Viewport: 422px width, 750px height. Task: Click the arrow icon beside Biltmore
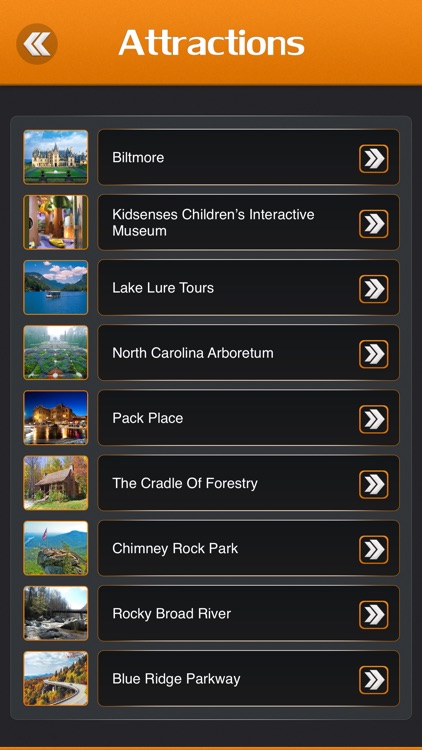point(374,158)
